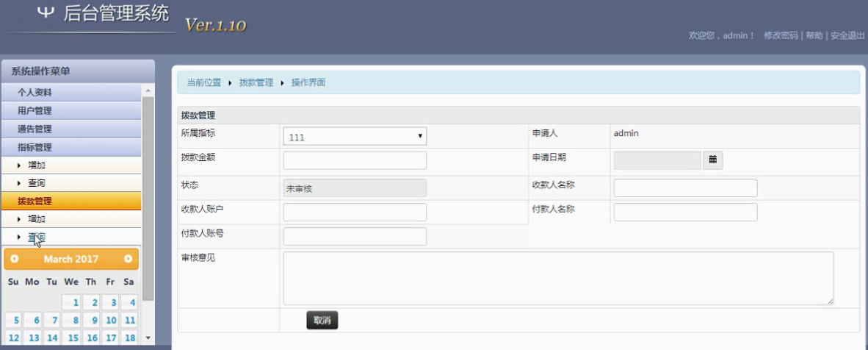Click the March 2017 calendar title
This screenshot has height=350, width=868.
70,259
